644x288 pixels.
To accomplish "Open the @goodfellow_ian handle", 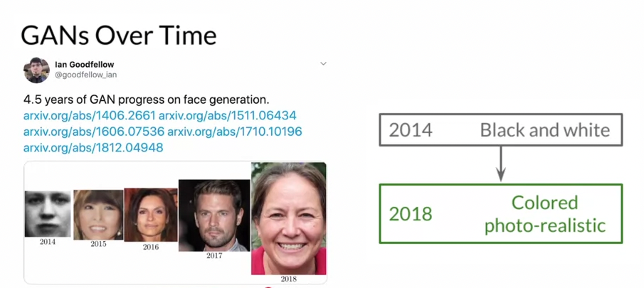I will [x=85, y=75].
